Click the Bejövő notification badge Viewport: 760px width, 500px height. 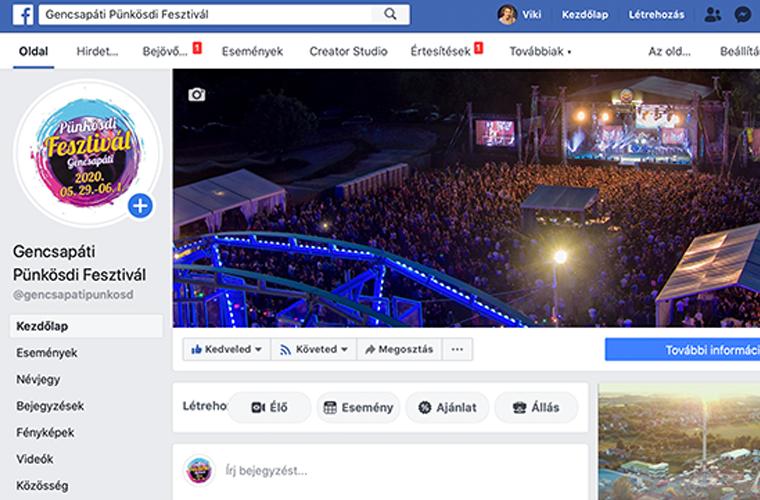[x=197, y=47]
